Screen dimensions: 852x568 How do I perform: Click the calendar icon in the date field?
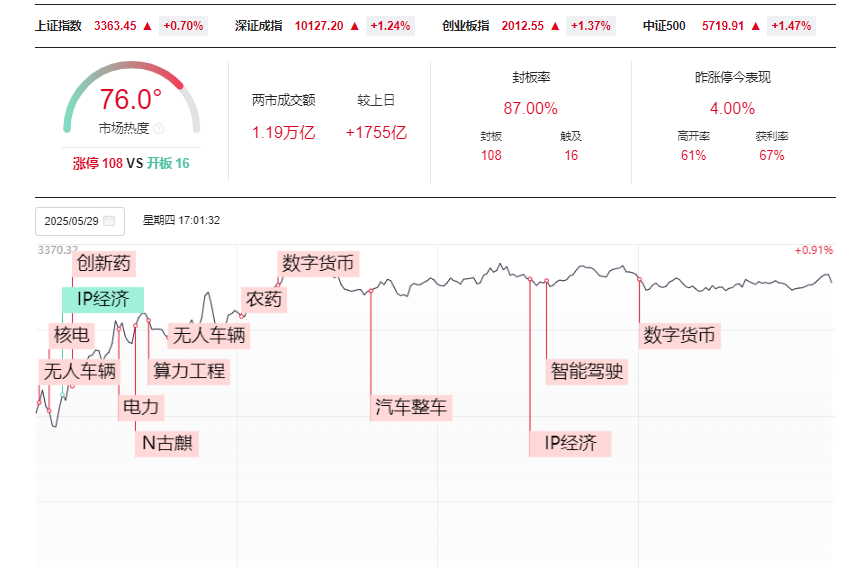(109, 221)
